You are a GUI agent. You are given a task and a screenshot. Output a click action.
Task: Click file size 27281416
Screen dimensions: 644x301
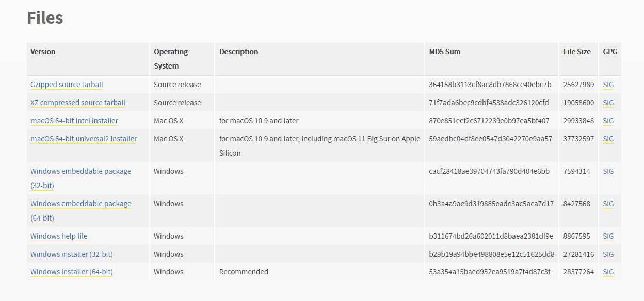(578, 254)
